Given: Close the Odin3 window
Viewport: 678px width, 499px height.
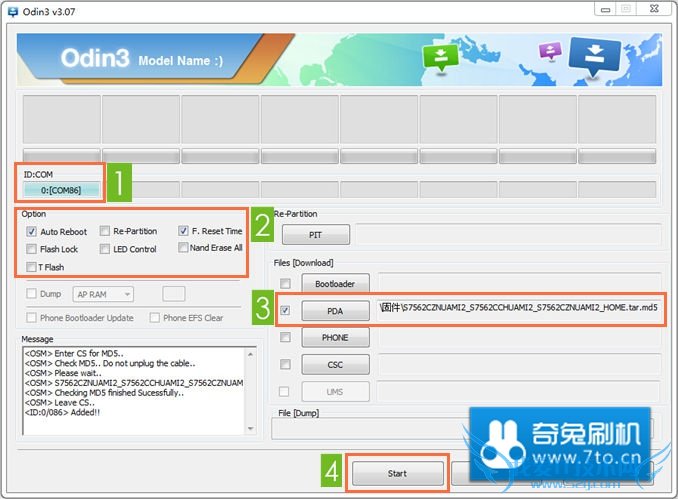Looking at the screenshot, I should tap(655, 9).
